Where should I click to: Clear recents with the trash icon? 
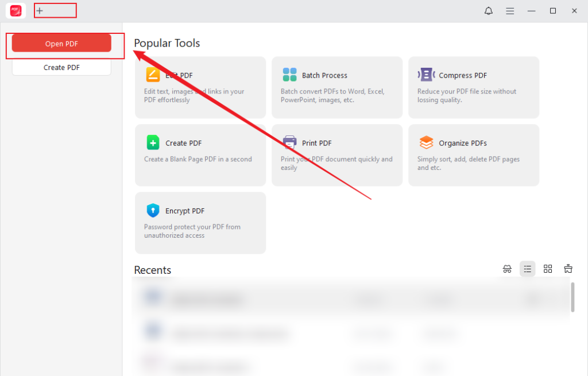click(568, 268)
